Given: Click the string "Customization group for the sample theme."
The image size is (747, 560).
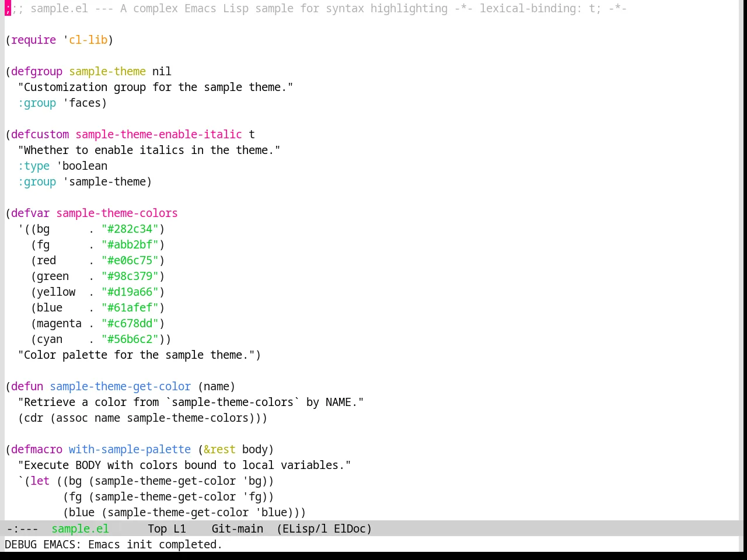Looking at the screenshot, I should click(155, 87).
